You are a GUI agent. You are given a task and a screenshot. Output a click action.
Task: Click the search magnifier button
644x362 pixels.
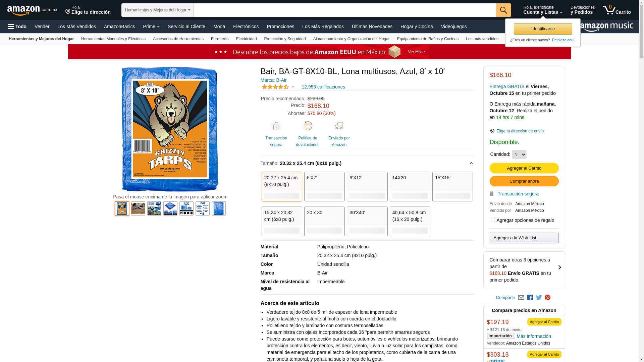tap(503, 10)
